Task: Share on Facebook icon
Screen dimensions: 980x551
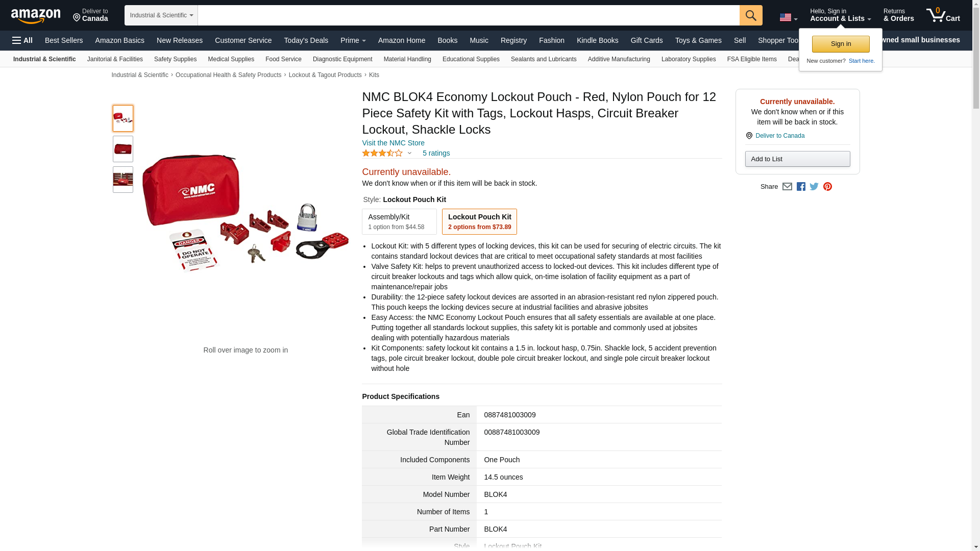Action: tap(801, 187)
